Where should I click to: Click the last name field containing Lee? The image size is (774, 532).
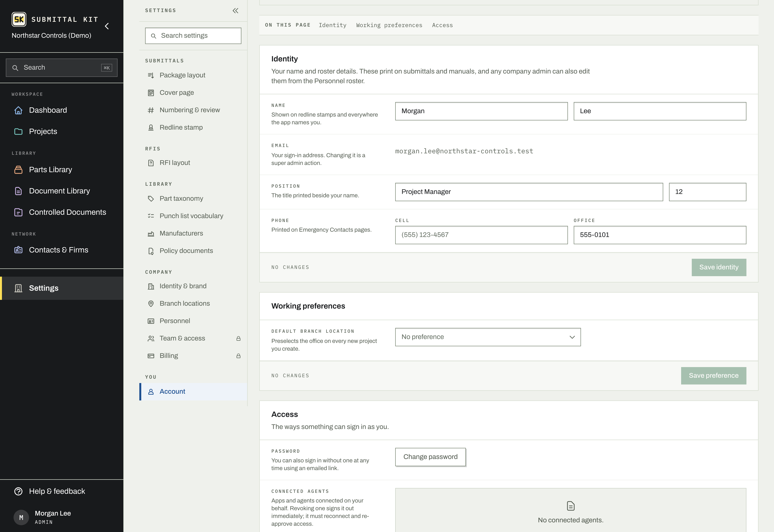click(660, 111)
